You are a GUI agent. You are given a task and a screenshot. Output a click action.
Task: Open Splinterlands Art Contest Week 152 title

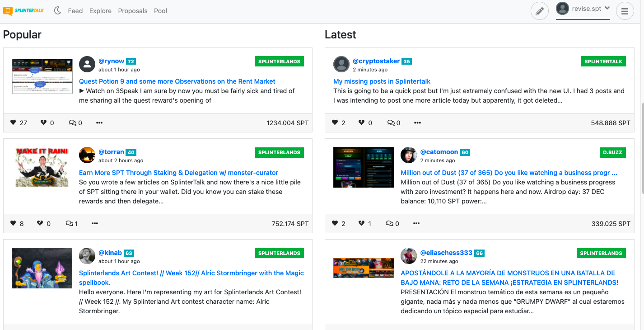pos(191,278)
